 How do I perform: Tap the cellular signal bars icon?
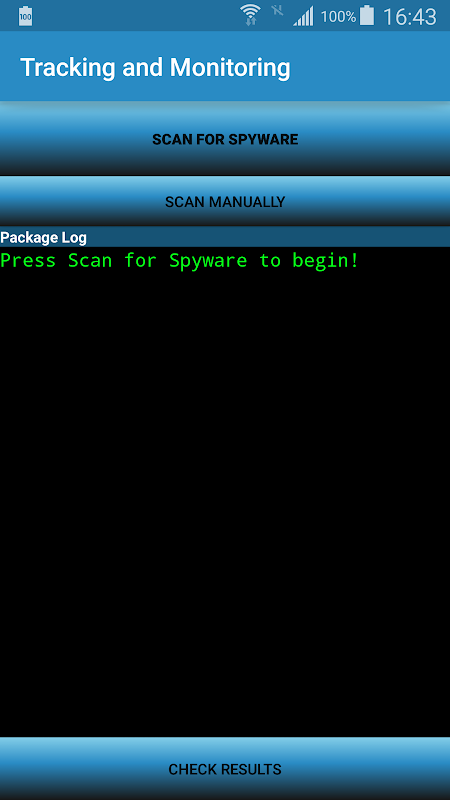click(x=303, y=17)
